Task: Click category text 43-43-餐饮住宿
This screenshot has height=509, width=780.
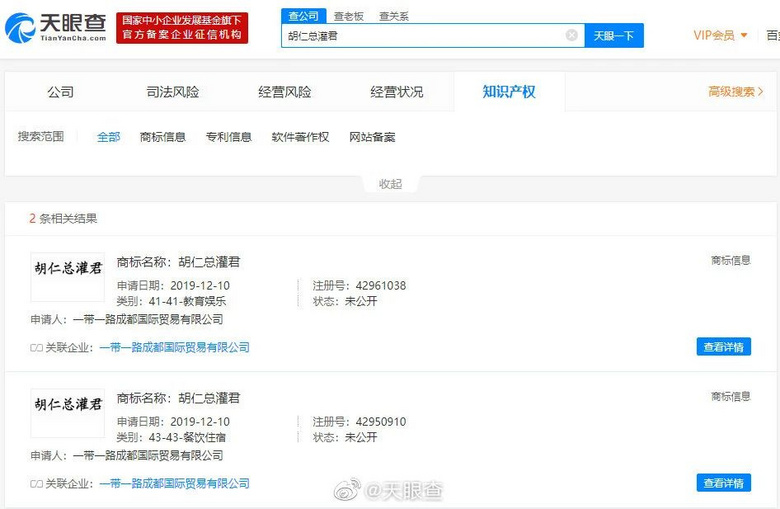Action: pos(187,437)
